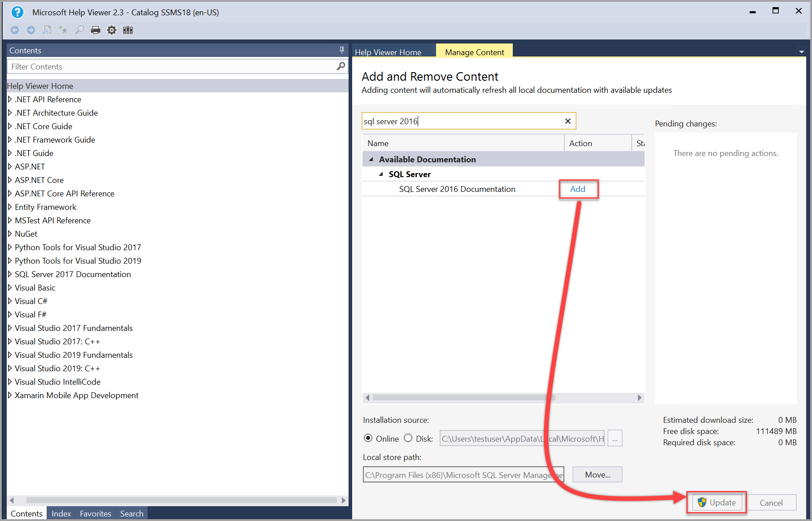This screenshot has width=812, height=521.
Task: Click the back navigation arrow
Action: click(x=14, y=30)
